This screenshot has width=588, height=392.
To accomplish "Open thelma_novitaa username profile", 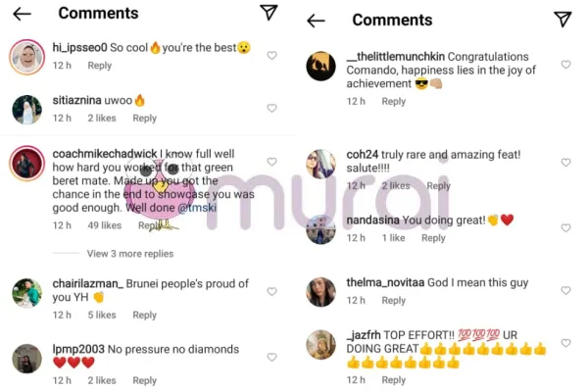I will (385, 282).
